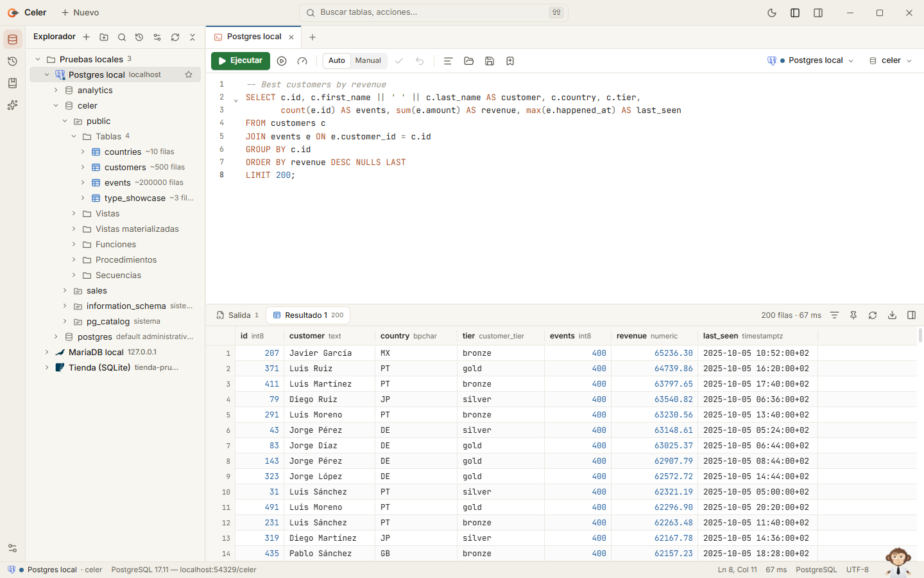Focus the Buscar tablas, acciones search field
The height and width of the screenshot is (578, 924).
(x=434, y=13)
